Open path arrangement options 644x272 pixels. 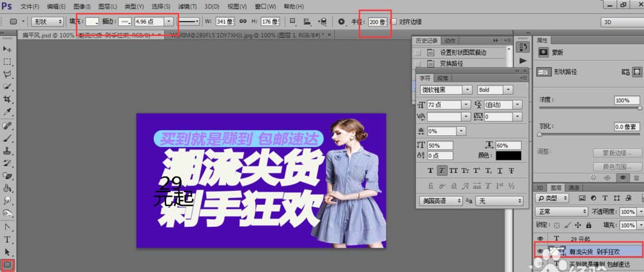pos(322,21)
